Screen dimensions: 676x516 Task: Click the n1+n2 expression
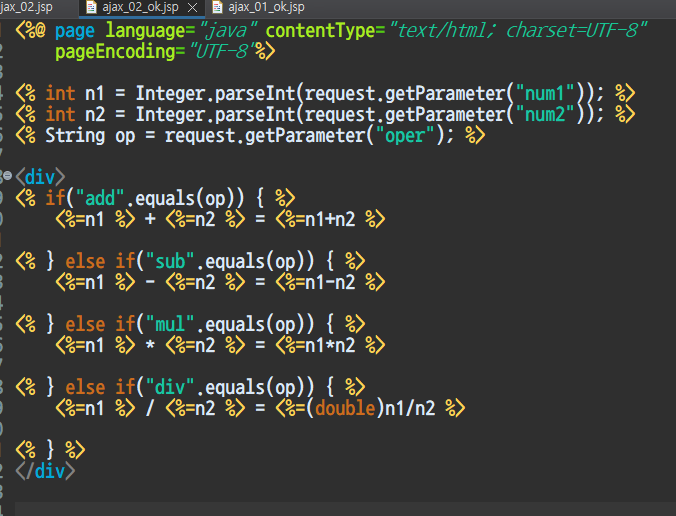[330, 219]
